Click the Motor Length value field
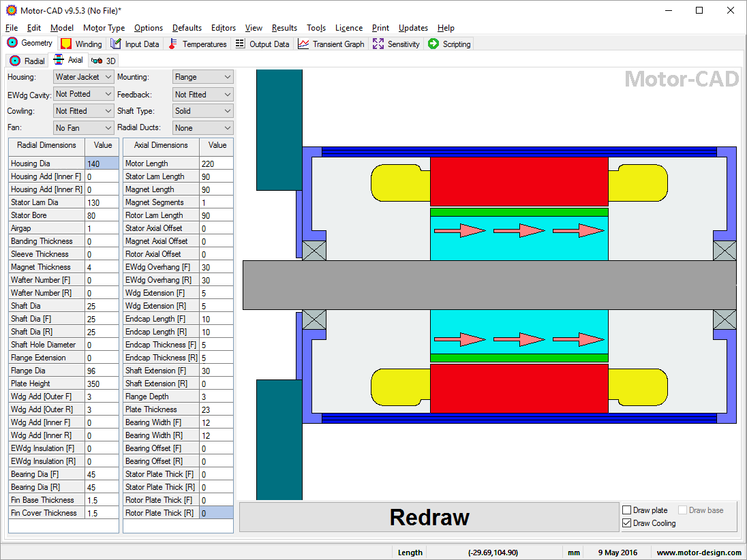 216,164
